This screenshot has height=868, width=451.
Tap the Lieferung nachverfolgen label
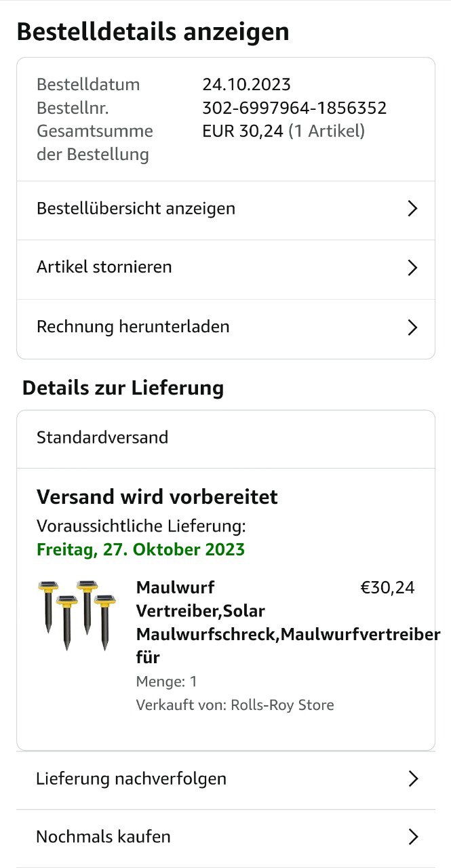coord(131,778)
